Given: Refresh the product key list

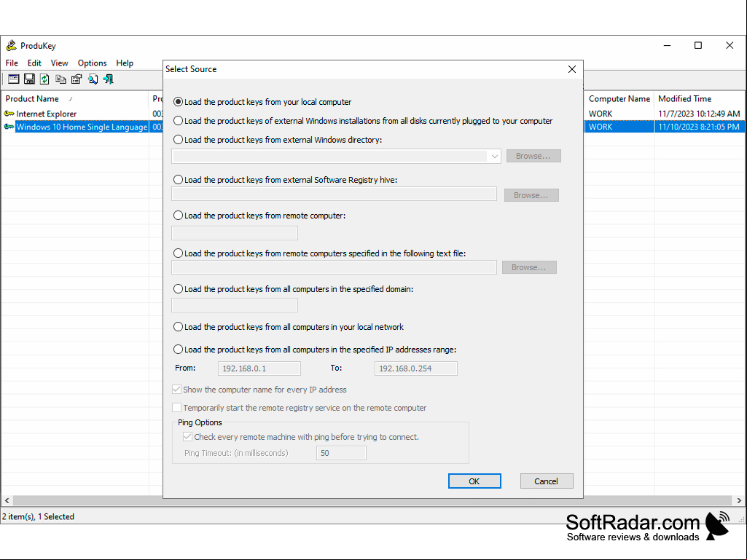Looking at the screenshot, I should (x=44, y=79).
